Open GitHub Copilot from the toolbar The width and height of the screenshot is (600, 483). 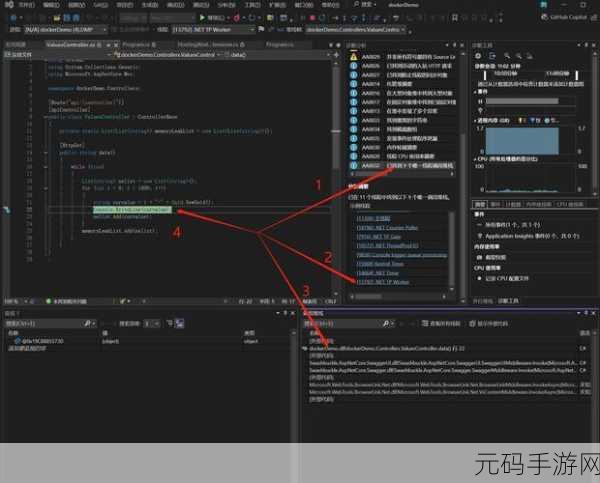564,17
